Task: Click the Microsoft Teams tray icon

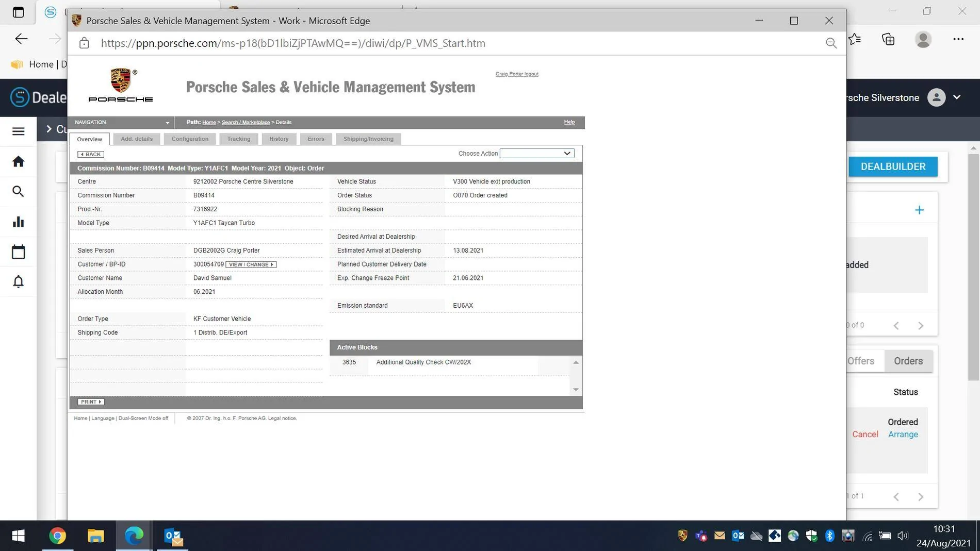Action: [x=701, y=536]
